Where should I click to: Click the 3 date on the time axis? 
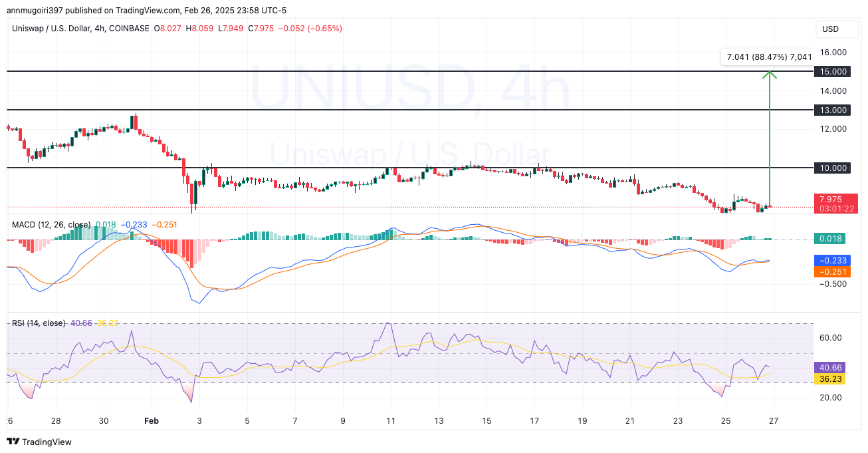199,420
